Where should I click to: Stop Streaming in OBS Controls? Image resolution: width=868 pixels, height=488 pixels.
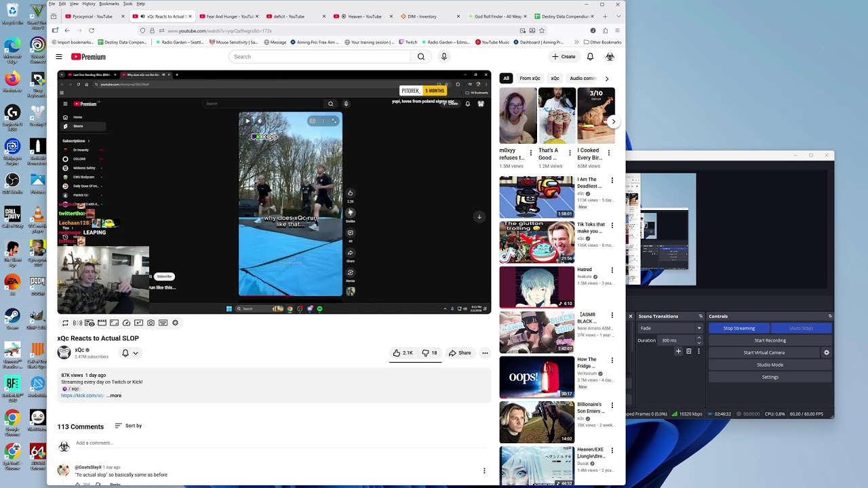click(x=738, y=328)
